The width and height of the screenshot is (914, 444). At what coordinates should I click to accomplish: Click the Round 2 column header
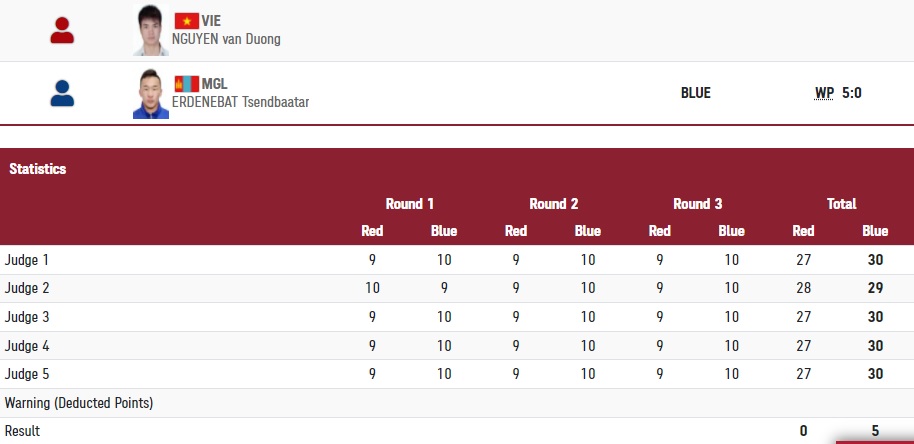[554, 204]
